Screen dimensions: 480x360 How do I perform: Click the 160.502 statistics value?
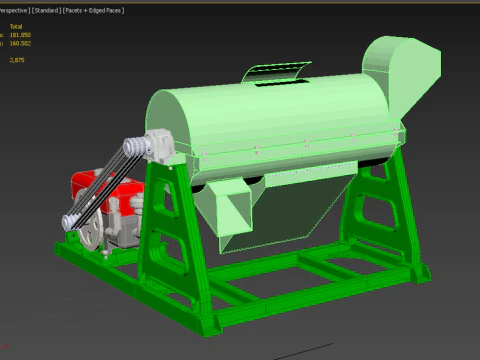[x=20, y=43]
